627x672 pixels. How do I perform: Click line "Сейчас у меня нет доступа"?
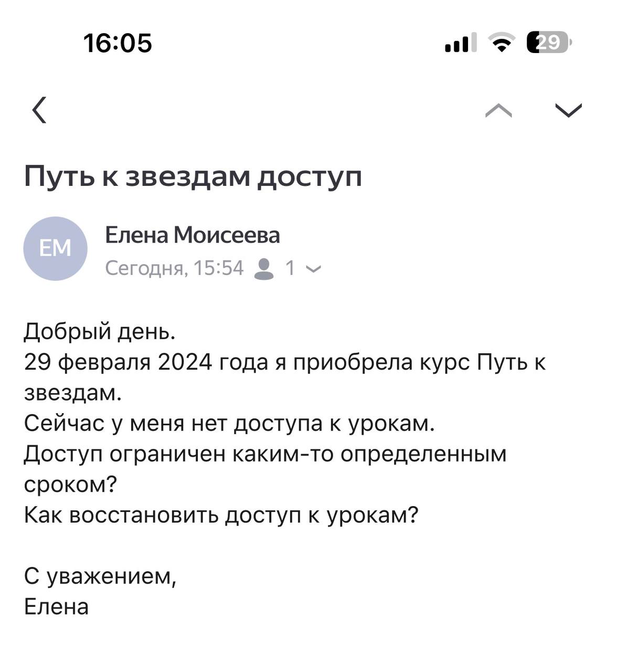point(229,423)
